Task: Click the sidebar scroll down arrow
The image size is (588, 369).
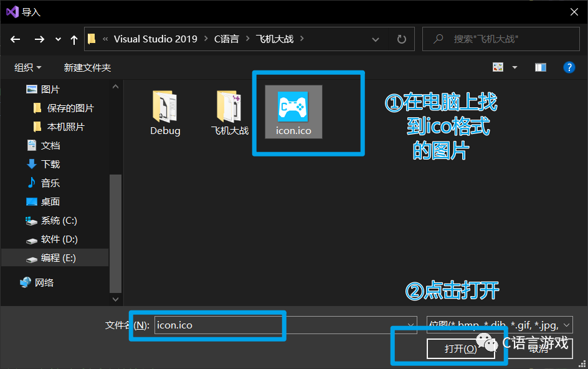Action: pyautogui.click(x=115, y=299)
